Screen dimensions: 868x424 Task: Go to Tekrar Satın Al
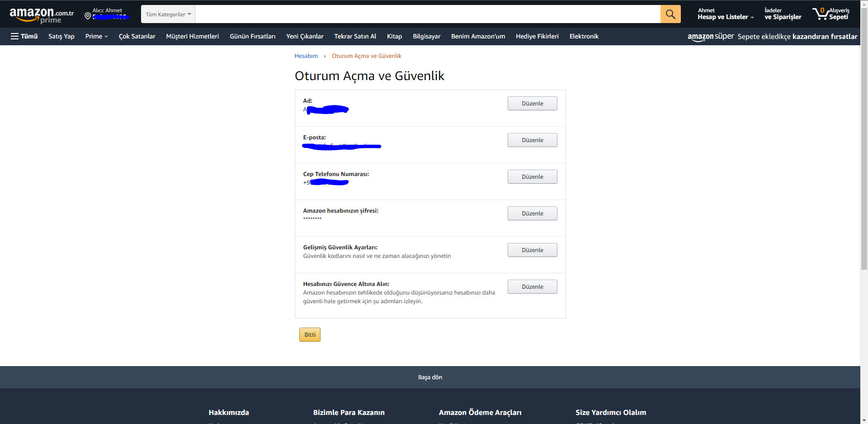(x=355, y=36)
